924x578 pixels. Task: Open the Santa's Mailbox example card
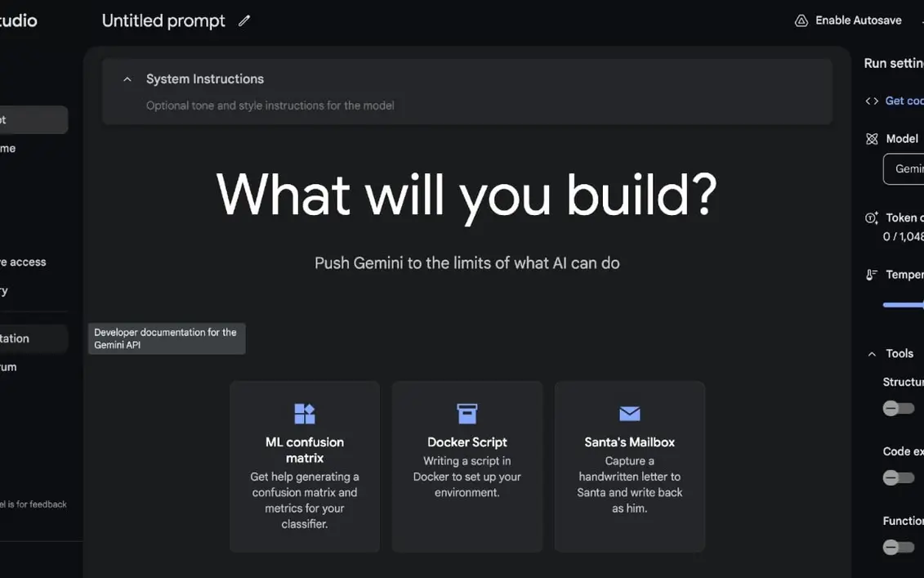pos(629,467)
